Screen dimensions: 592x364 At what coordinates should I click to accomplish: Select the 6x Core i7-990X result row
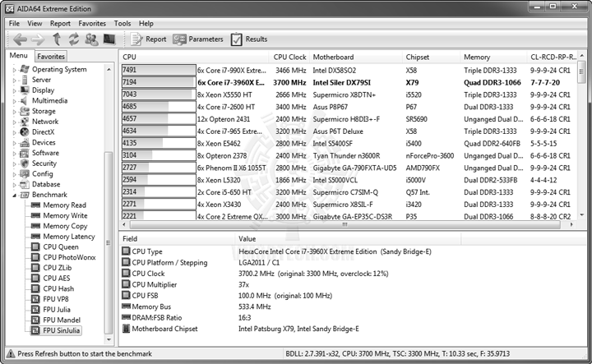tap(348, 70)
